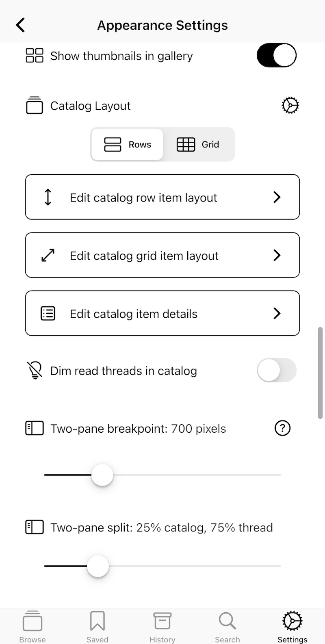Tap the two-pane breakpoint help icon
The width and height of the screenshot is (325, 644).
point(282,428)
